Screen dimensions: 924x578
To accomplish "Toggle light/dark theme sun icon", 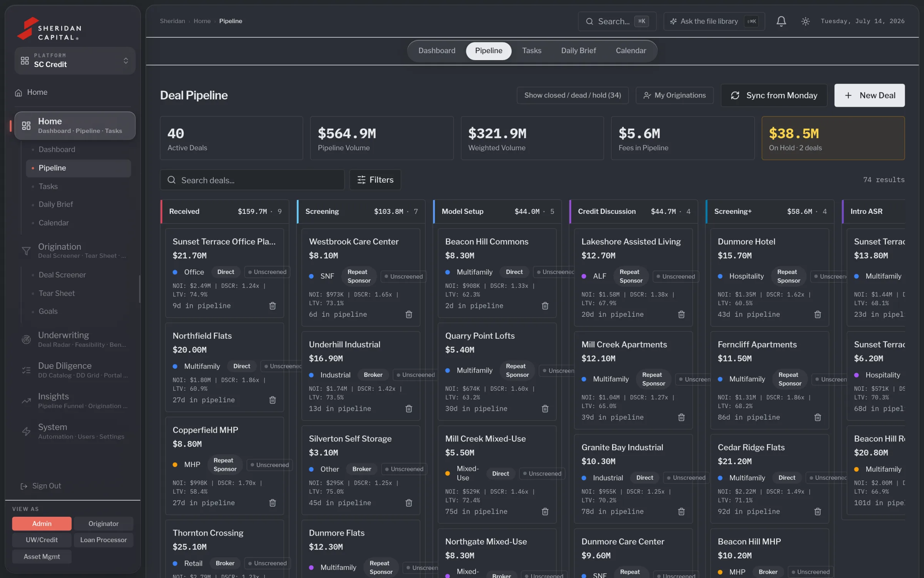I will pos(805,21).
